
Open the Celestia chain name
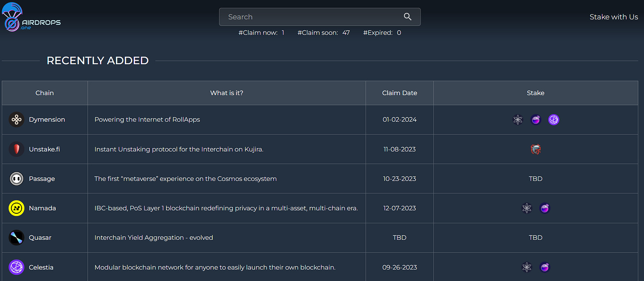pyautogui.click(x=41, y=267)
